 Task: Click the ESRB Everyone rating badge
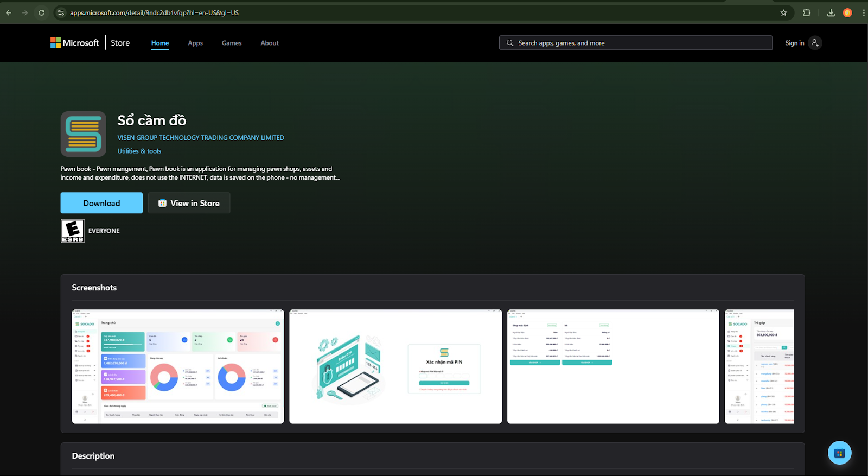(x=73, y=231)
